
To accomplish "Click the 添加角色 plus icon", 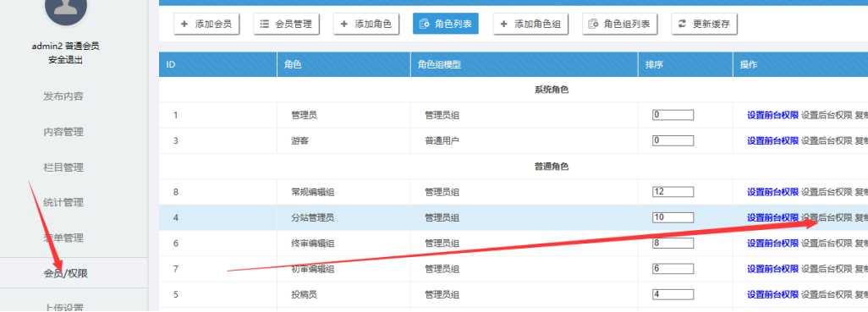I will click(344, 25).
